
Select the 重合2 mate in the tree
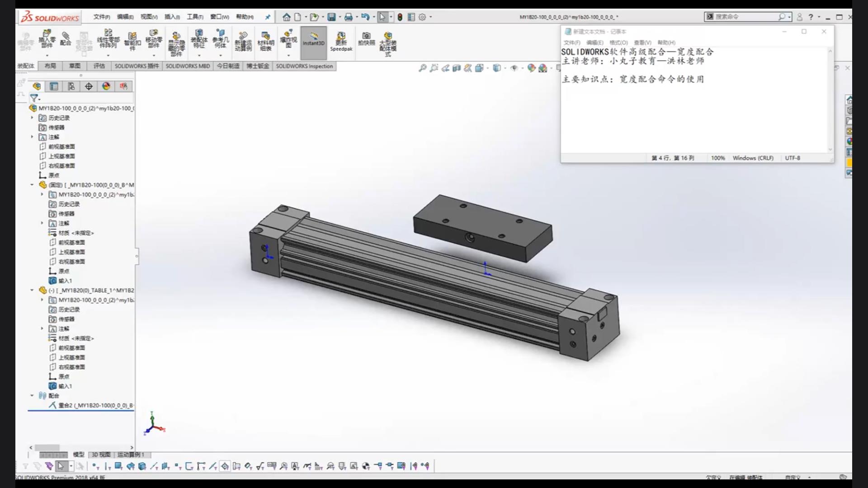tap(91, 405)
